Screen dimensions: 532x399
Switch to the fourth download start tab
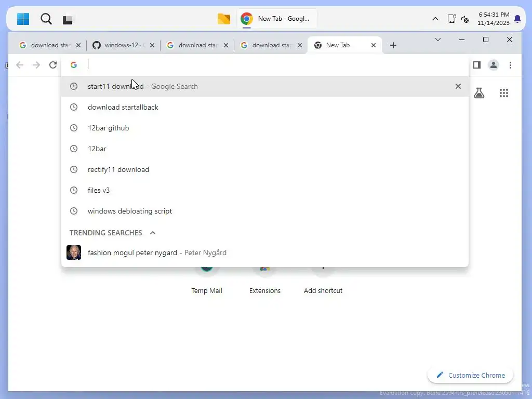click(271, 45)
